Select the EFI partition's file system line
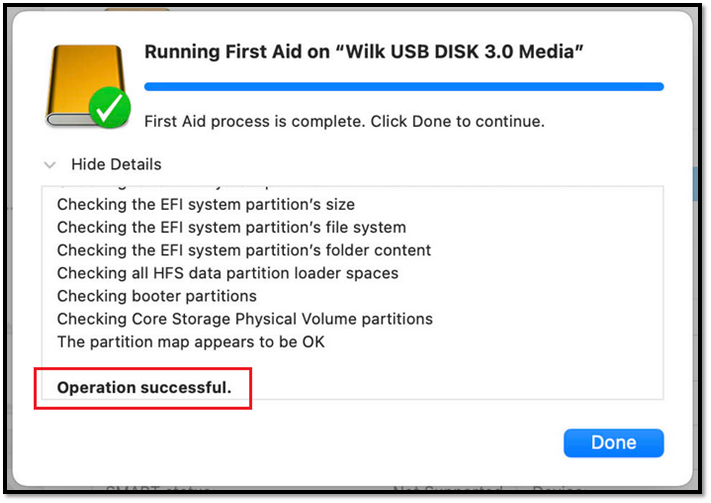711x503 pixels. tap(231, 227)
